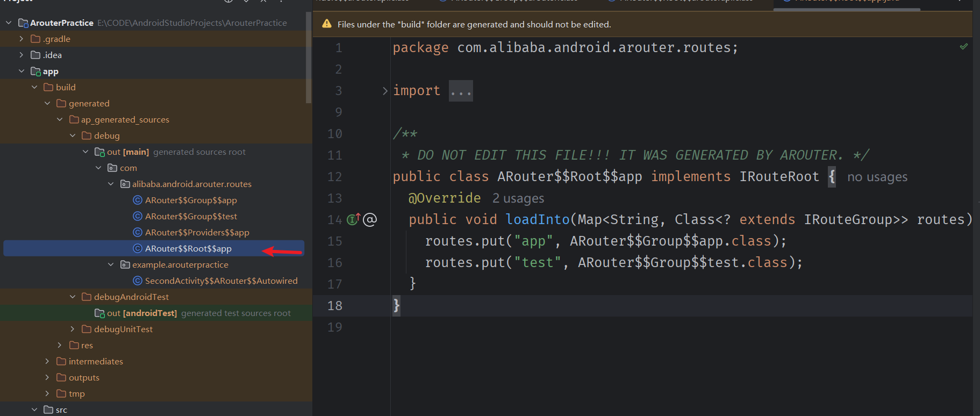The image size is (980, 416).
Task: Click class icon of ARouter$$Group$$app
Action: pyautogui.click(x=138, y=200)
